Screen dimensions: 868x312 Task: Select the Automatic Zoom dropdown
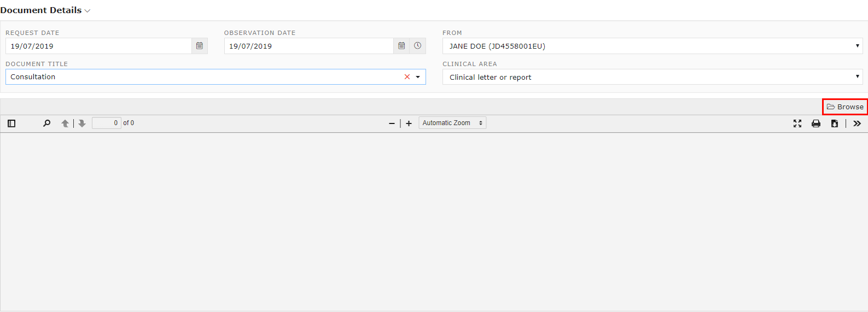pyautogui.click(x=452, y=123)
